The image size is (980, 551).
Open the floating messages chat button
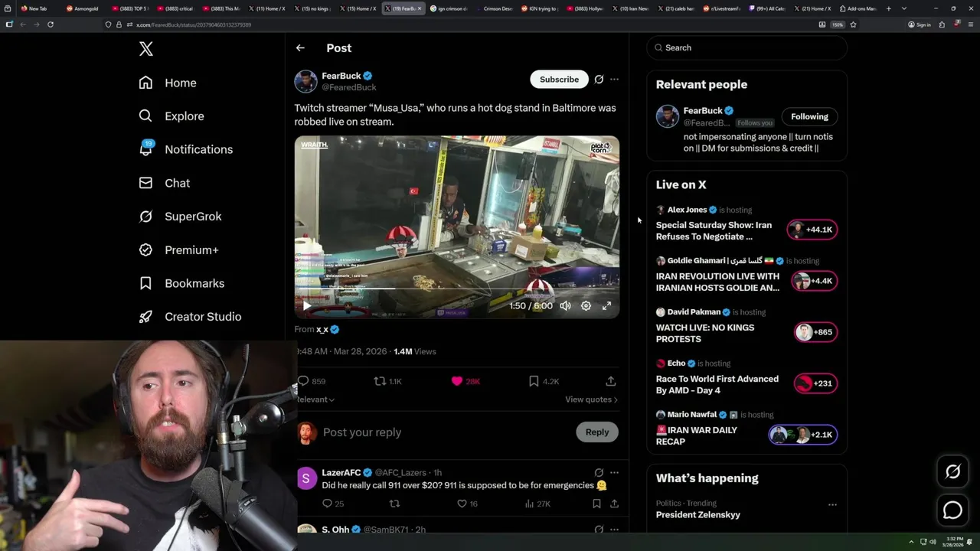[953, 510]
